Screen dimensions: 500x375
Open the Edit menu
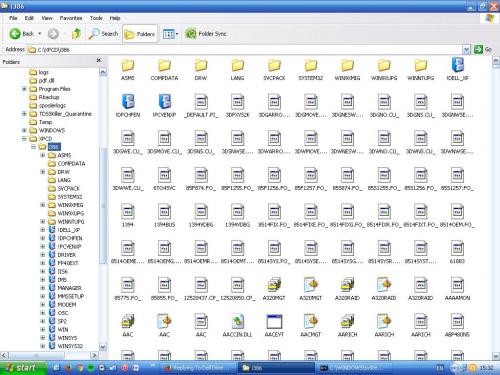click(29, 18)
